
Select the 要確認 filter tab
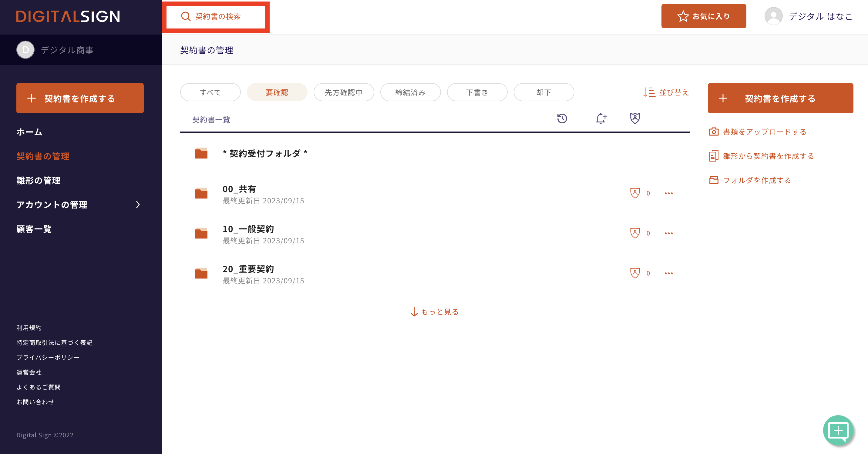tap(277, 92)
